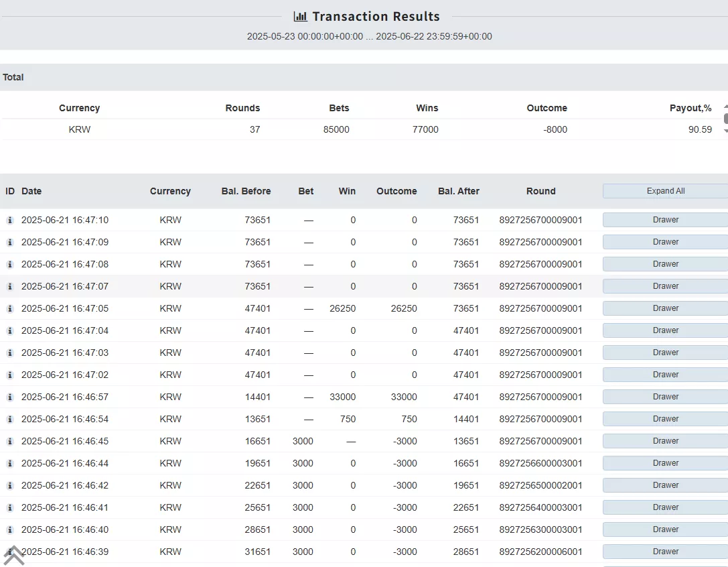Expand all transaction drawers
Viewport: 728px width, 567px height.
pyautogui.click(x=665, y=191)
